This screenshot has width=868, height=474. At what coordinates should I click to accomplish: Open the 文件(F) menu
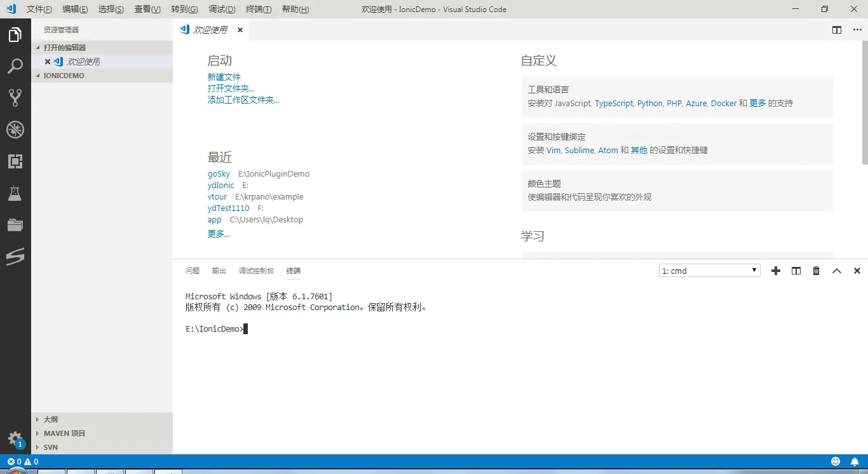click(39, 10)
